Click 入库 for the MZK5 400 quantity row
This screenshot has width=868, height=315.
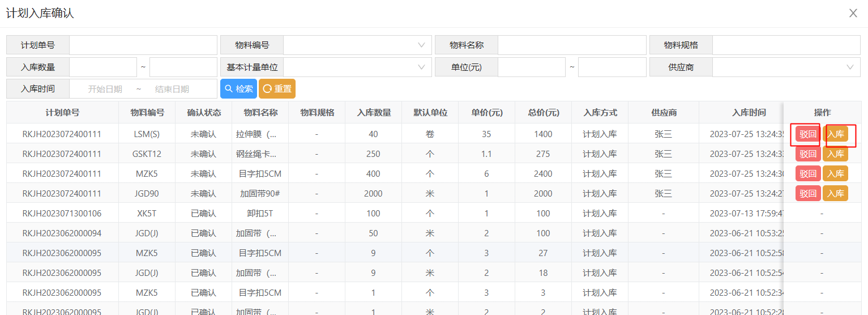[835, 174]
